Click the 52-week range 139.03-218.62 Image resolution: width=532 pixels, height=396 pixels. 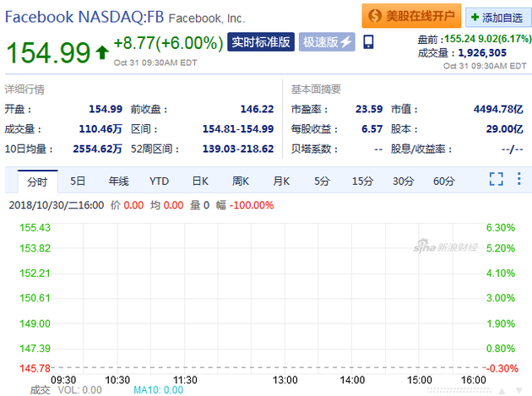click(x=238, y=149)
